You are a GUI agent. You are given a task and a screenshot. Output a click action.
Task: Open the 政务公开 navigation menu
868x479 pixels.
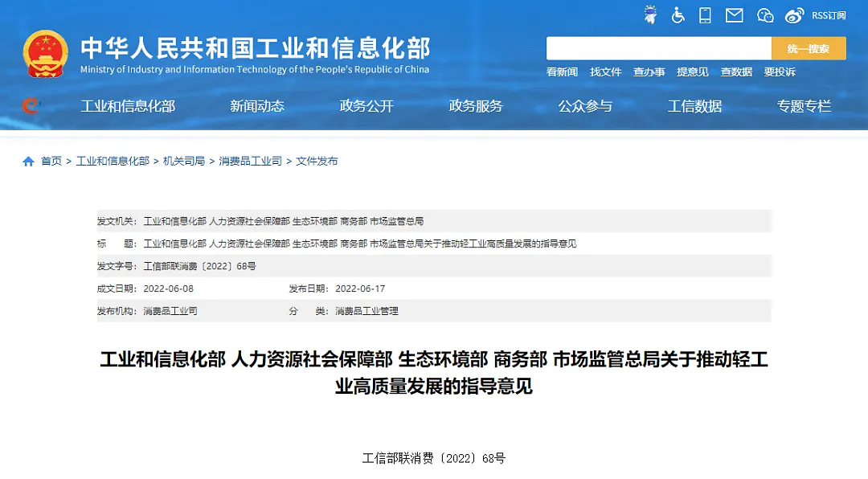(366, 106)
